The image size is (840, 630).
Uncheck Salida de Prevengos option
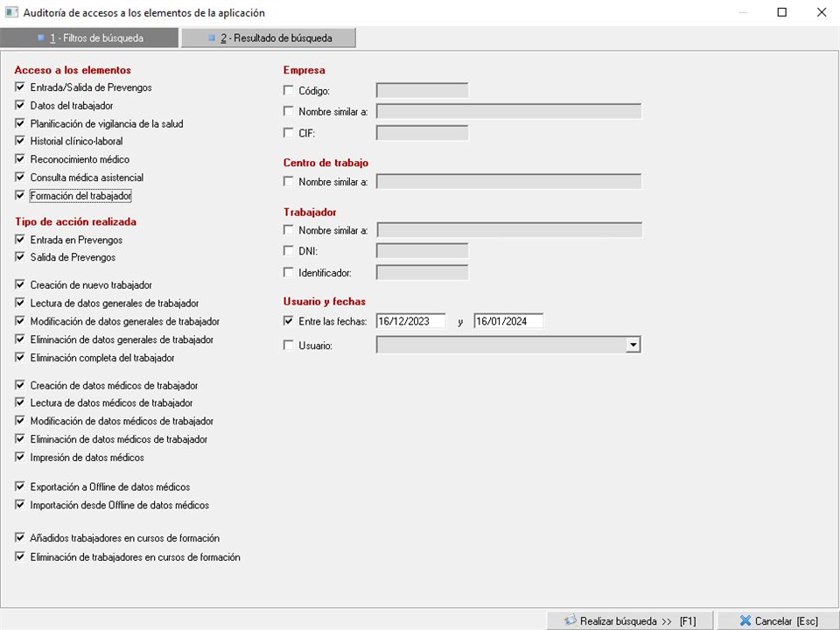[20, 257]
